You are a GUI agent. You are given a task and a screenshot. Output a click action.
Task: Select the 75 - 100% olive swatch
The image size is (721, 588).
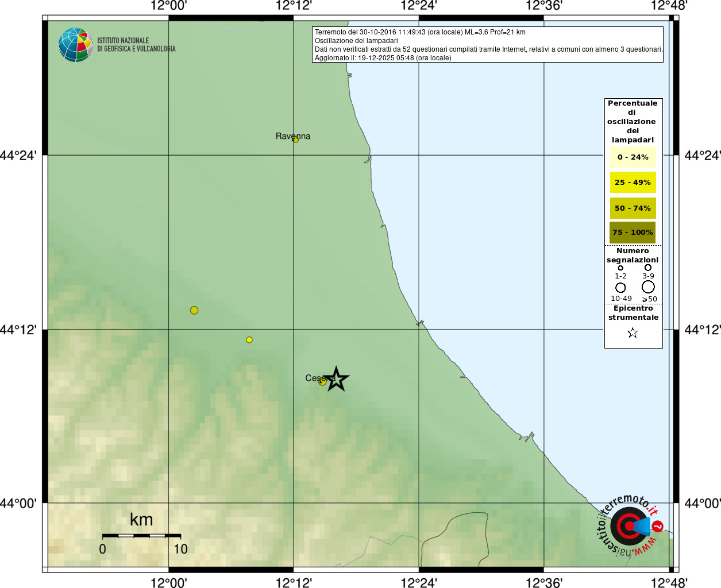click(x=633, y=233)
